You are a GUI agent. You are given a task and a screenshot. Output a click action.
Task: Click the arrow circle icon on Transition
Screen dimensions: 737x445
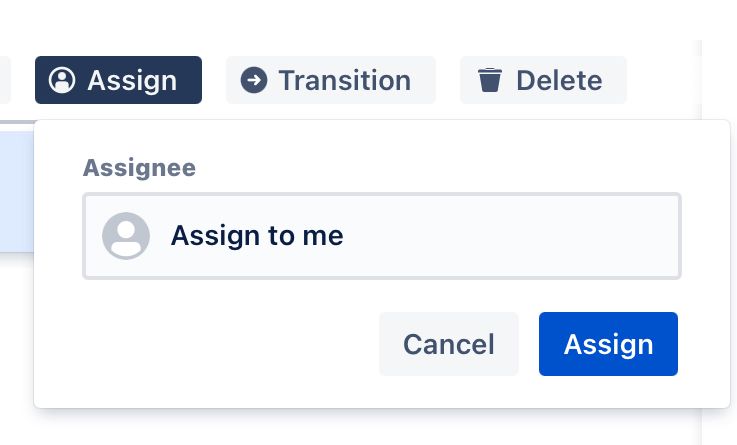point(254,80)
